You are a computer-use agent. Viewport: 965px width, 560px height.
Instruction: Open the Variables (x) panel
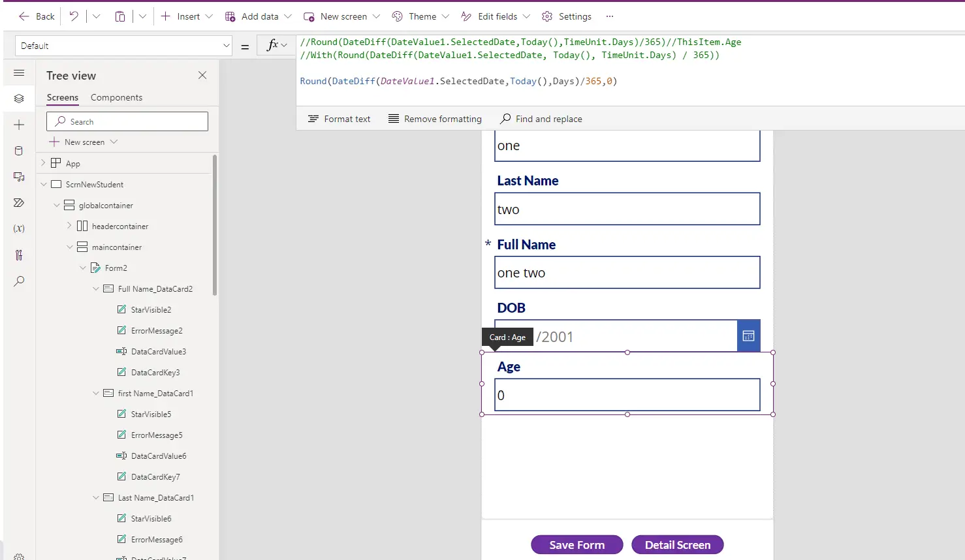[18, 229]
